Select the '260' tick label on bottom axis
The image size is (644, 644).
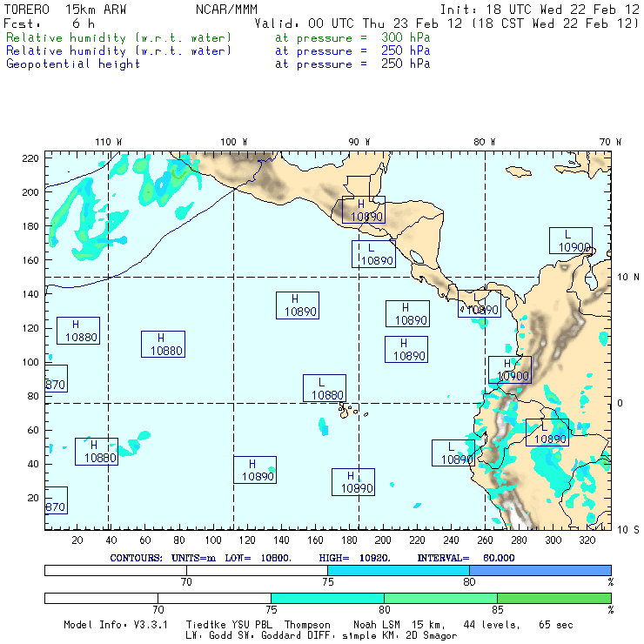point(485,540)
